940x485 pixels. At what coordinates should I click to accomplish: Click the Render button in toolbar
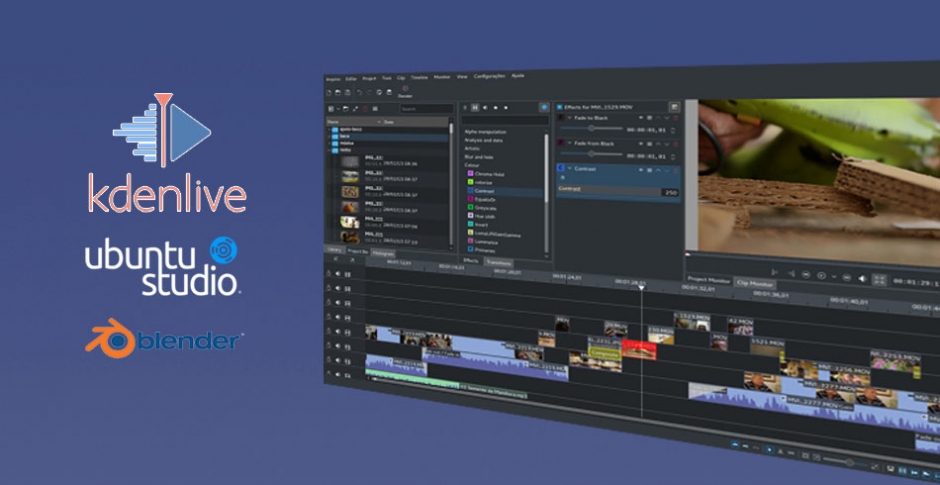[x=405, y=91]
